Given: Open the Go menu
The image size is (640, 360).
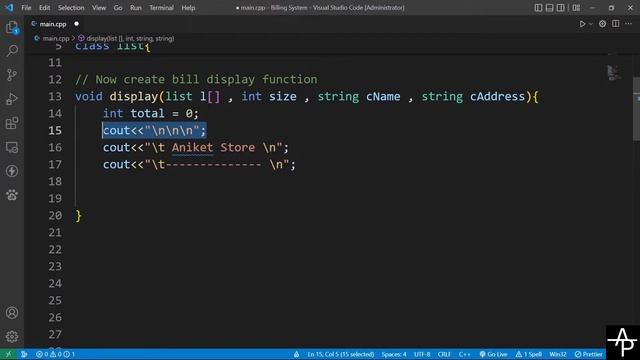Looking at the screenshot, I should [x=118, y=8].
